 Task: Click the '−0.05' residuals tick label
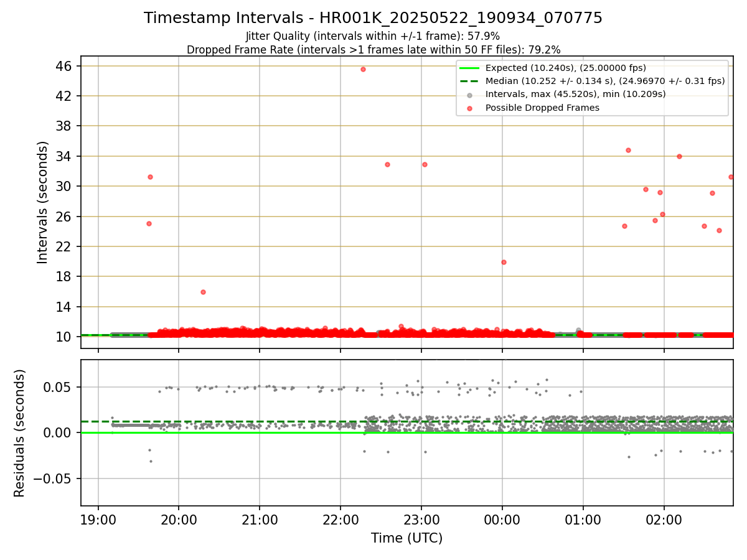(x=54, y=478)
